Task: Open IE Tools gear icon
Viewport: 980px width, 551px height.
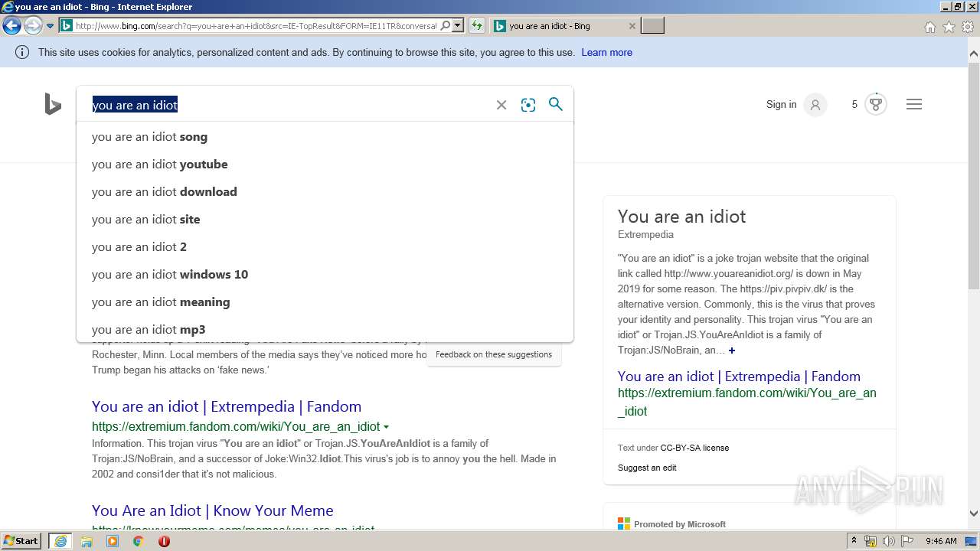Action: click(968, 27)
